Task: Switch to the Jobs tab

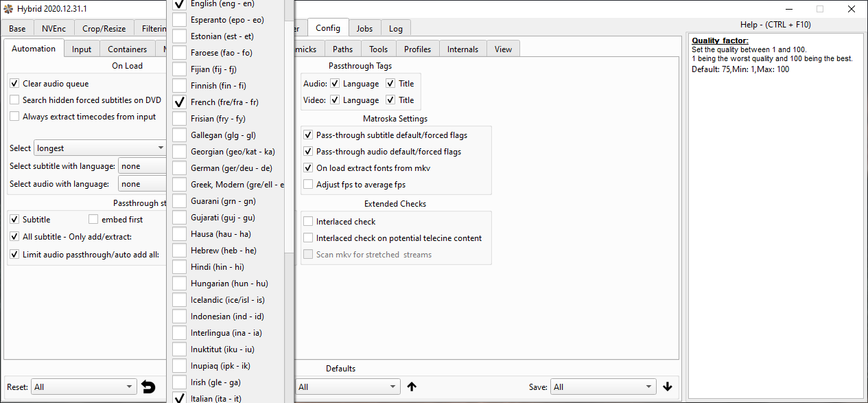Action: click(x=364, y=29)
